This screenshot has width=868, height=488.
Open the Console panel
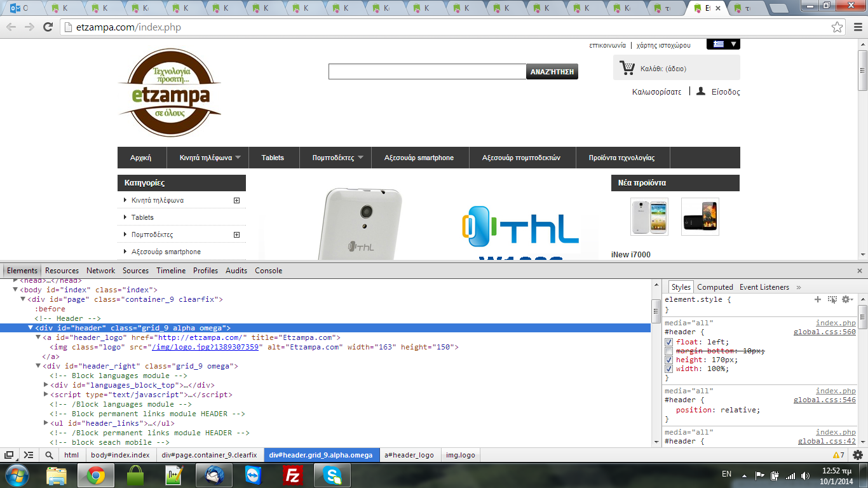(269, 271)
